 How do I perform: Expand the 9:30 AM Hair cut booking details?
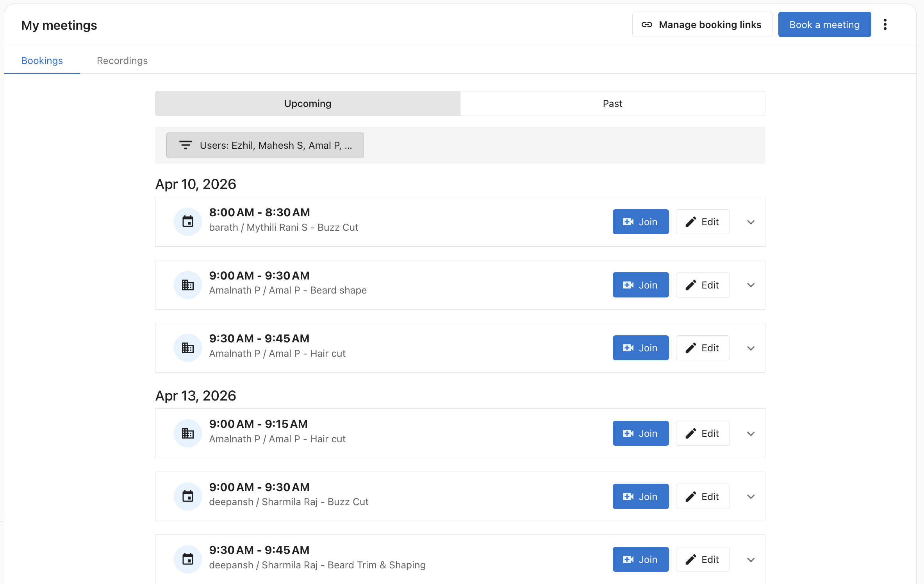(750, 348)
